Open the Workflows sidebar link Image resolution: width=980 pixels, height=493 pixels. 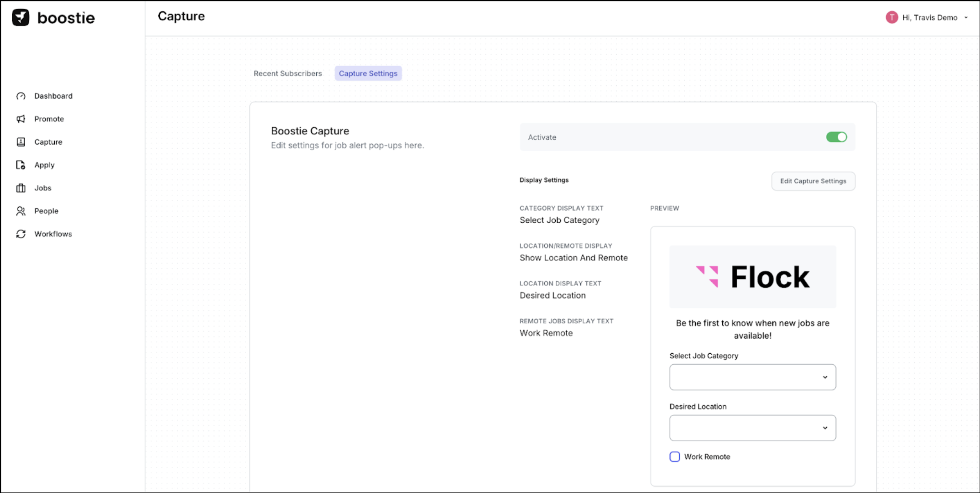53,234
